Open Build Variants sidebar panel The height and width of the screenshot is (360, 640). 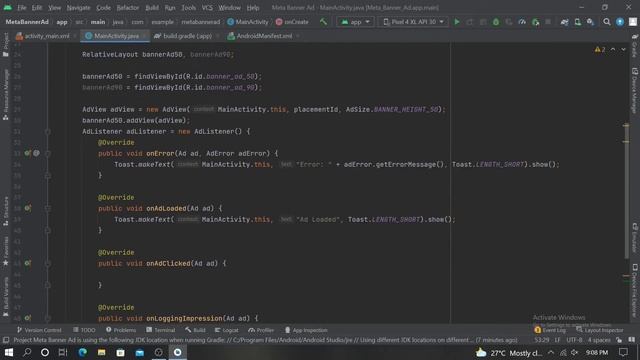[5, 296]
